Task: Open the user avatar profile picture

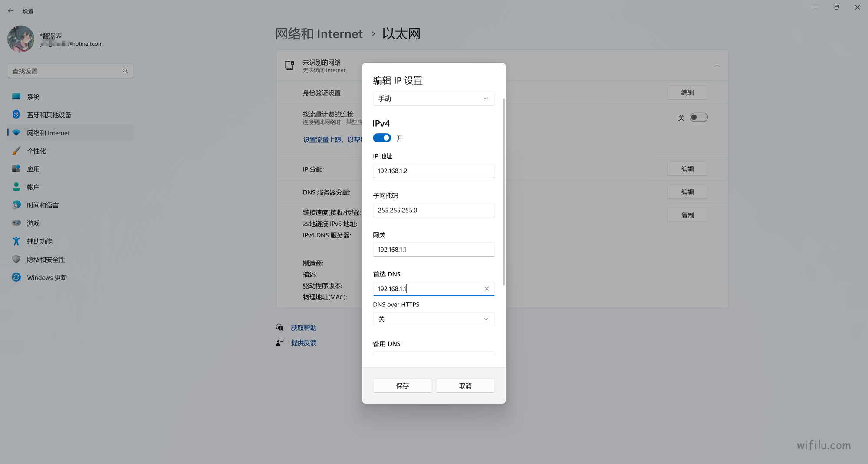Action: click(20, 39)
